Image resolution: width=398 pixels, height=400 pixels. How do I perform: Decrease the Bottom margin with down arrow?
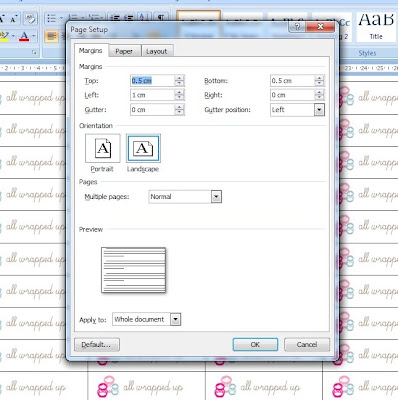coord(319,83)
